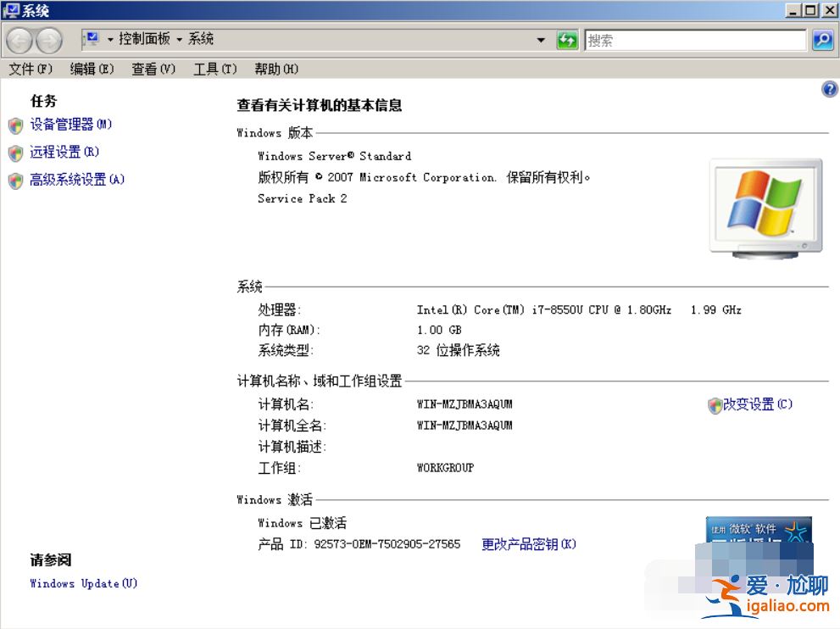Click inside the 搜索 search box
The height and width of the screenshot is (629, 840).
tap(695, 40)
